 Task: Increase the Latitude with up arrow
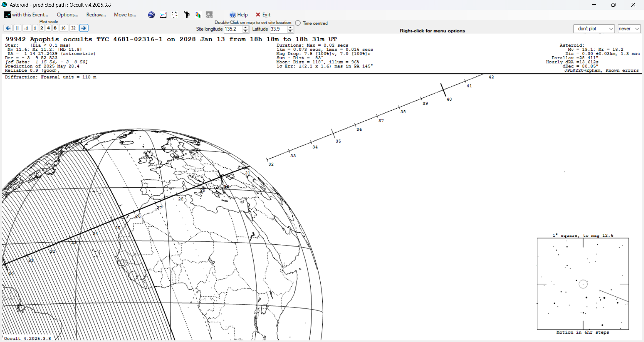pyautogui.click(x=291, y=27)
